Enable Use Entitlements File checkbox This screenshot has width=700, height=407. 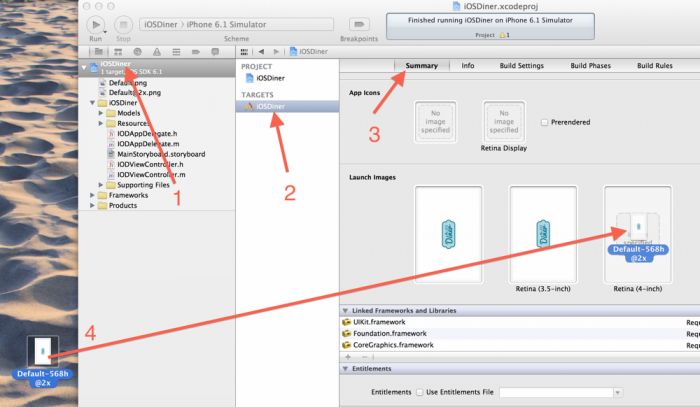point(420,392)
